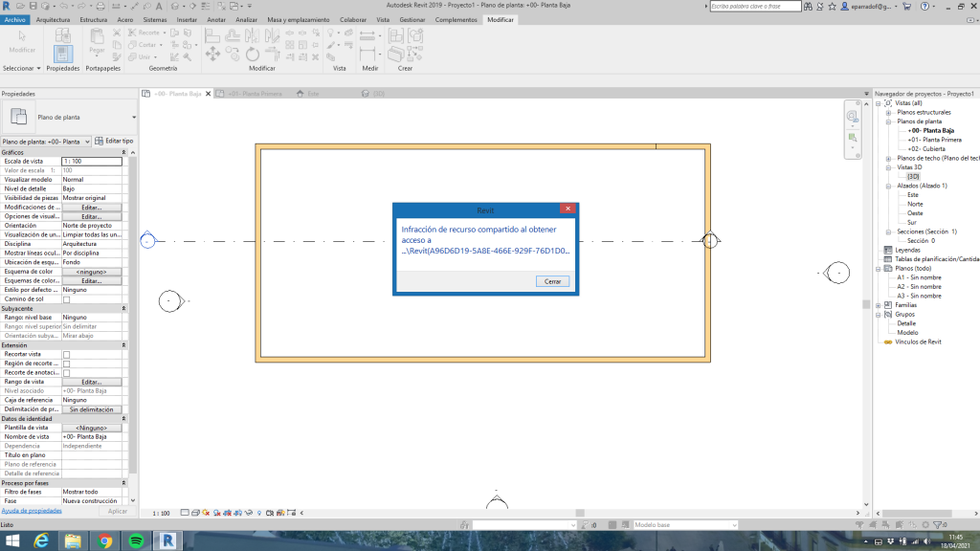Image resolution: width=980 pixels, height=551 pixels.
Task: Click Cerrar in the Revit error dialog
Action: [552, 282]
